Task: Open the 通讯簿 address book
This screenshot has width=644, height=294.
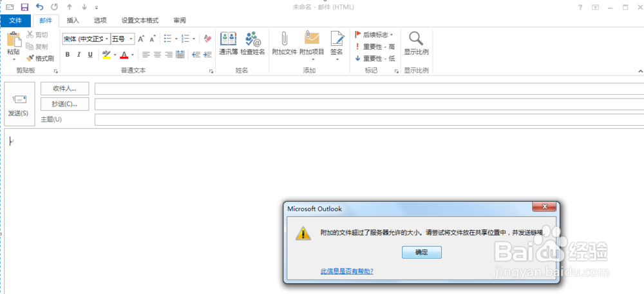Action: (x=229, y=44)
